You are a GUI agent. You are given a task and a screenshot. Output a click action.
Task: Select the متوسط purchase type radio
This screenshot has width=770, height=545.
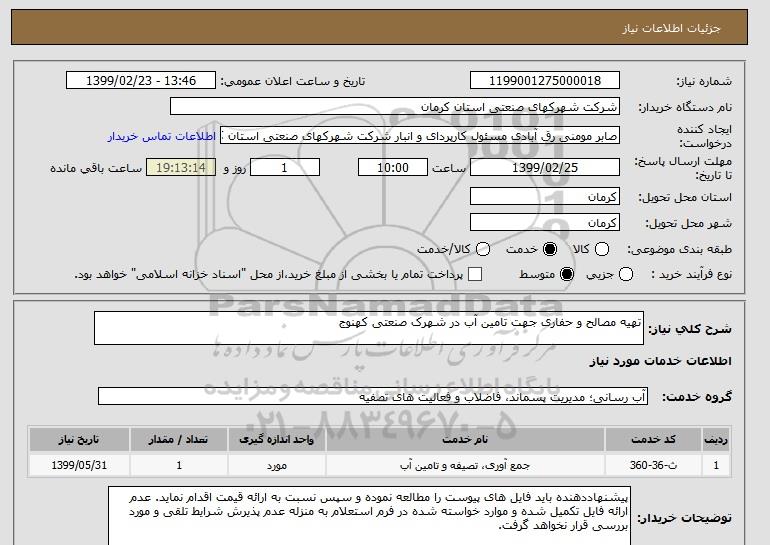(x=567, y=274)
